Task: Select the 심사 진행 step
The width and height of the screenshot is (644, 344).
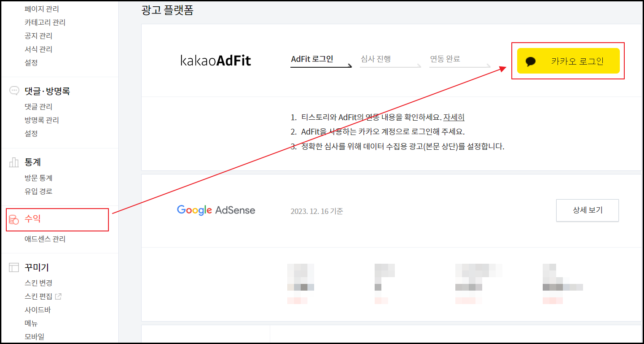Action: (376, 59)
